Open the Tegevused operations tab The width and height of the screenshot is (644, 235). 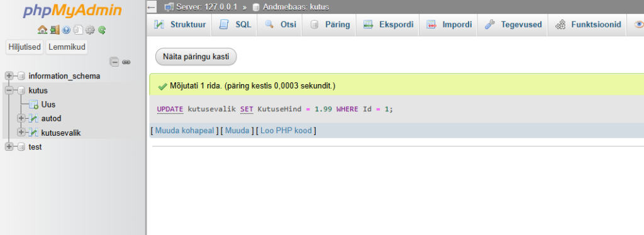pos(513,25)
